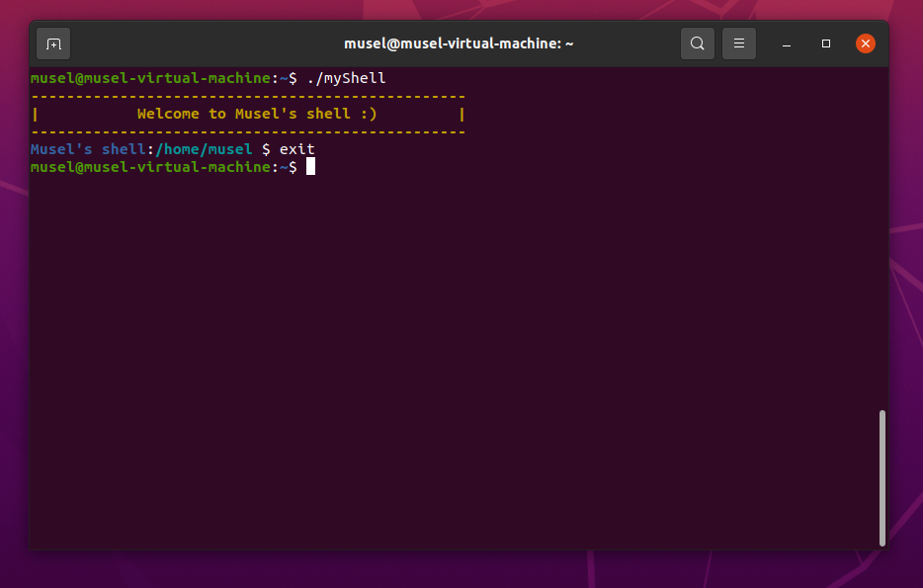Image resolution: width=923 pixels, height=588 pixels.
Task: Click the terminal cursor block
Action: coord(311,167)
